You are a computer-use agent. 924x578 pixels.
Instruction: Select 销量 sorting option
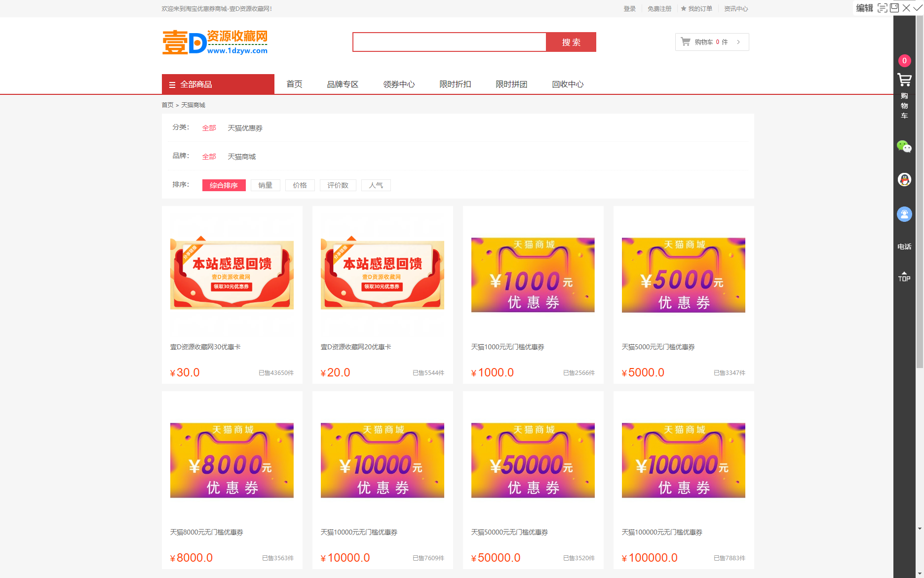265,185
